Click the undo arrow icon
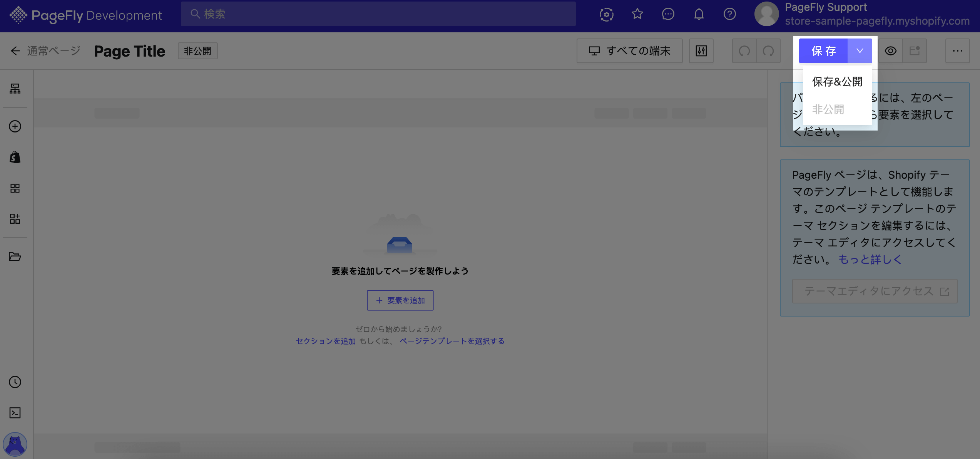 pyautogui.click(x=744, y=51)
